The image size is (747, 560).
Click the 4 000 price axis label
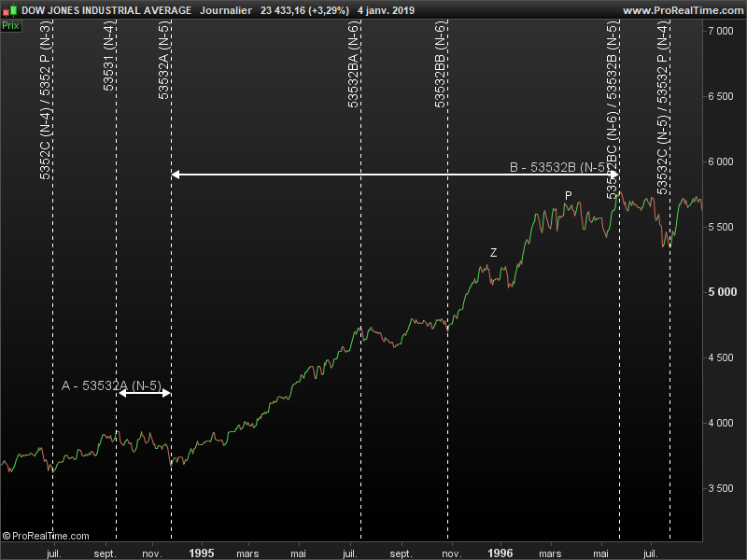(x=721, y=423)
